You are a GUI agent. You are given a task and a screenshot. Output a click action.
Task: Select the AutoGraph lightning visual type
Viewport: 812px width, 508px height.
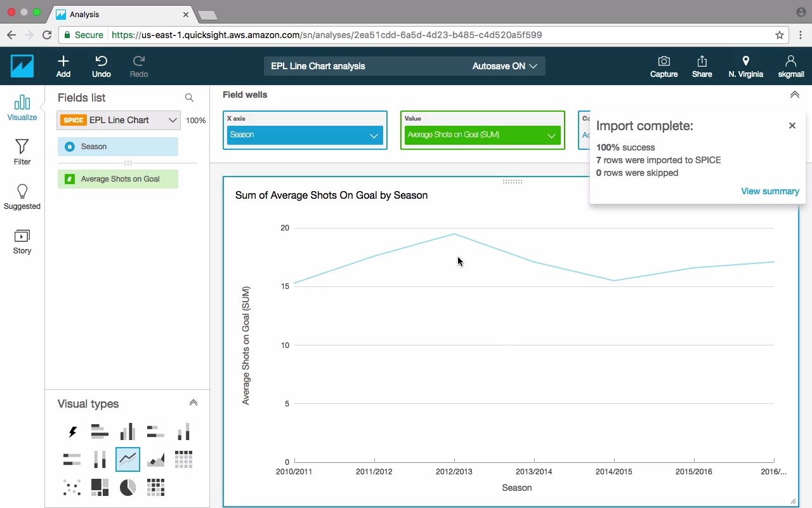(x=72, y=432)
